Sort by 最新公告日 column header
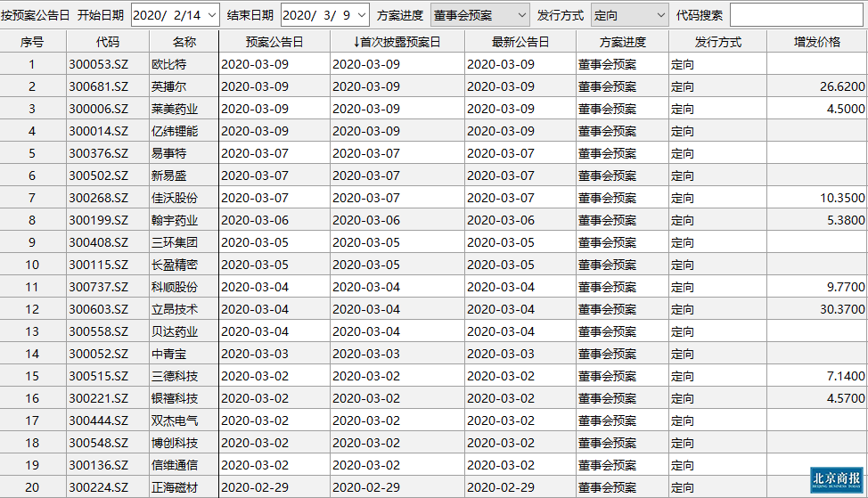This screenshot has height=498, width=868. point(520,42)
